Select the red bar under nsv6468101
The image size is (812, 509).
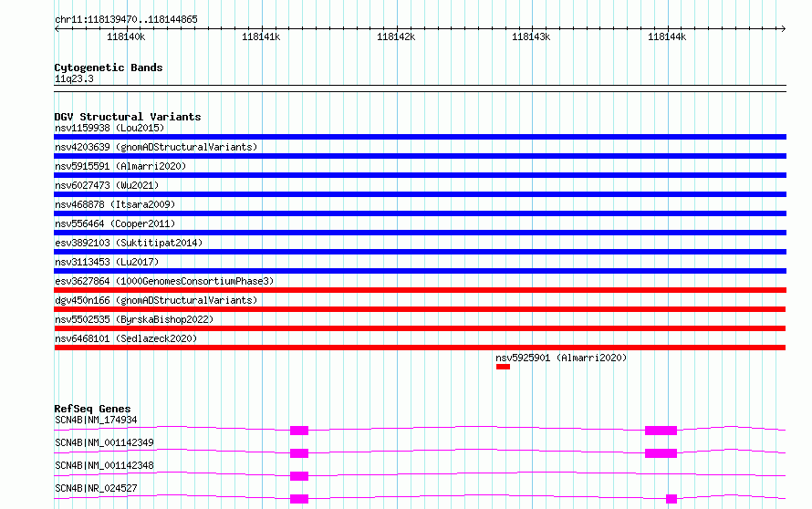click(420, 348)
